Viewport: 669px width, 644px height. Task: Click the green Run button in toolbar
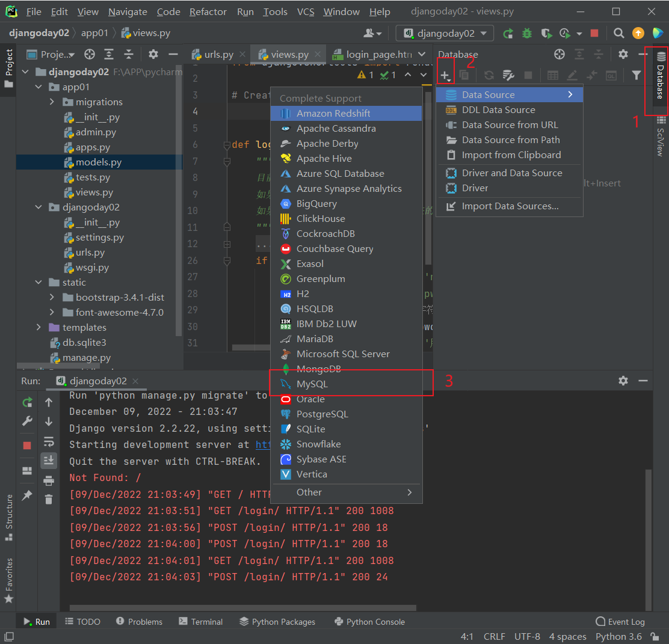pyautogui.click(x=508, y=34)
